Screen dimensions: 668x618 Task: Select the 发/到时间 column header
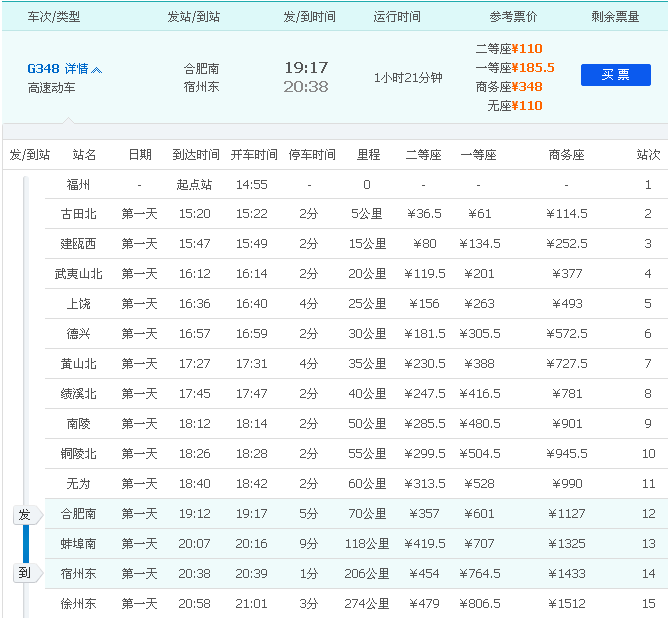pyautogui.click(x=310, y=17)
